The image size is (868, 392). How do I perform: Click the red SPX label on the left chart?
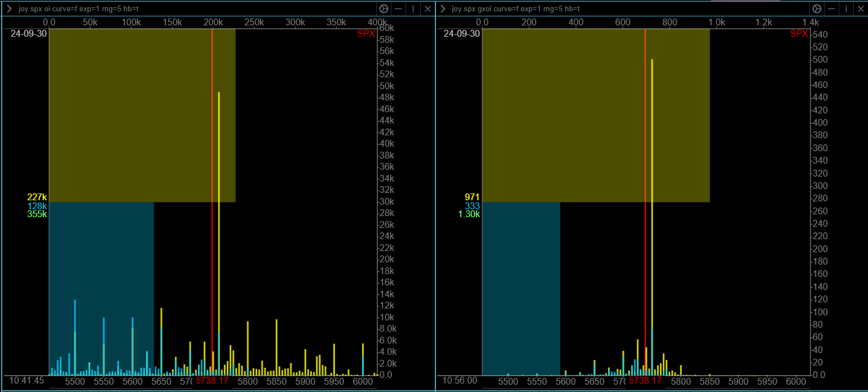click(x=366, y=33)
